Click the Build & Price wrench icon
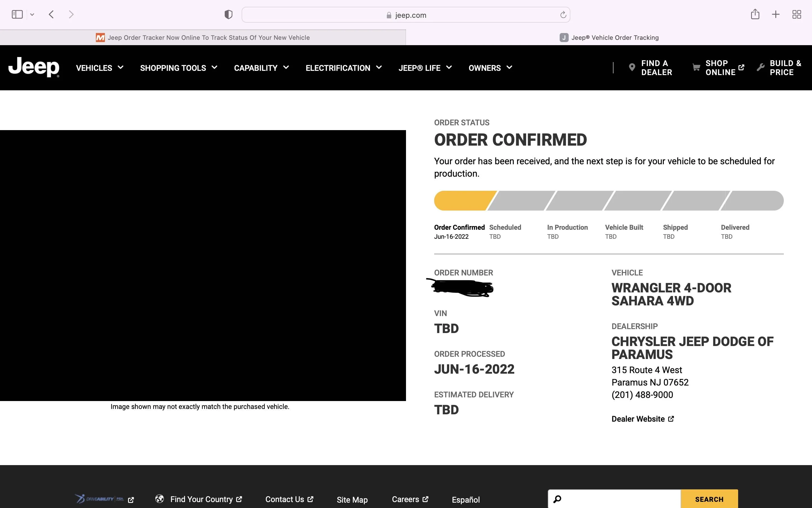 [761, 67]
